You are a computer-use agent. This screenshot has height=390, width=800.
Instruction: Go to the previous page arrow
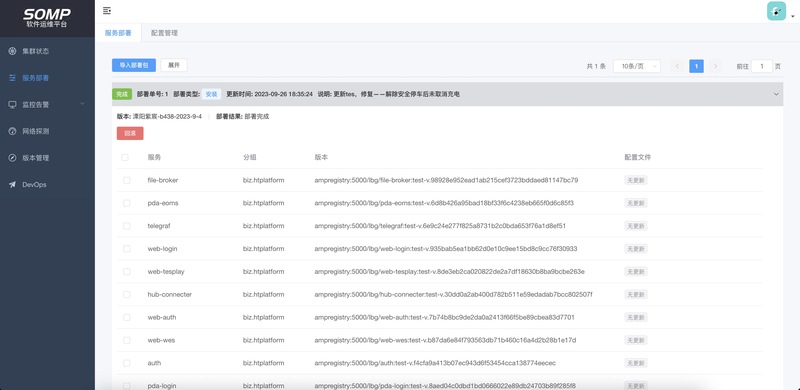[678, 66]
